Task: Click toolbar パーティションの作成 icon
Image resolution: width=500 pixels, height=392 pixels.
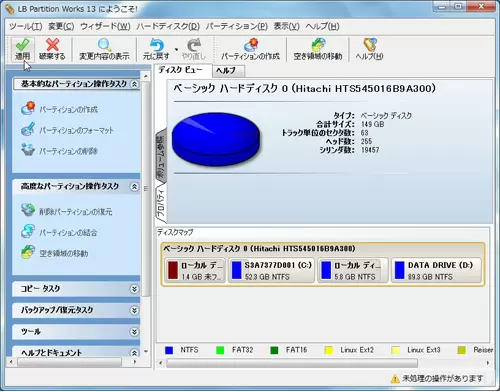Action: [251, 45]
